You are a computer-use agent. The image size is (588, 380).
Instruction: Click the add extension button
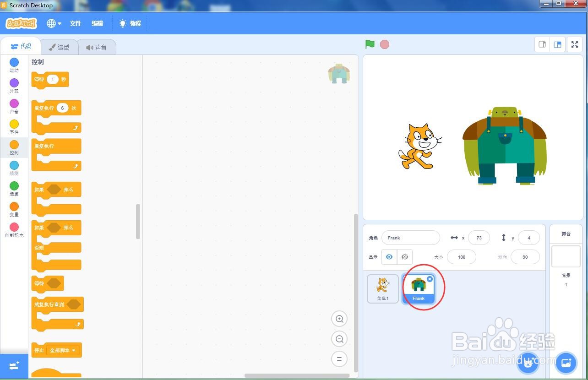click(x=14, y=366)
